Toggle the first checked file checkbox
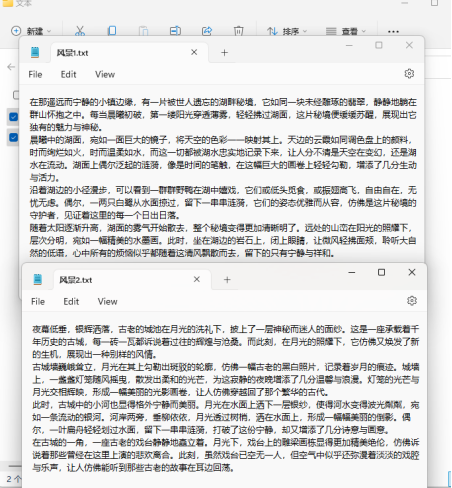The width and height of the screenshot is (452, 488). (x=14, y=117)
